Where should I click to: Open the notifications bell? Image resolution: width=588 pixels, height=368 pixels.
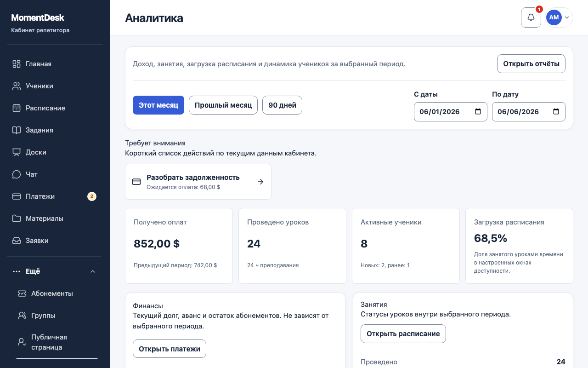point(531,17)
